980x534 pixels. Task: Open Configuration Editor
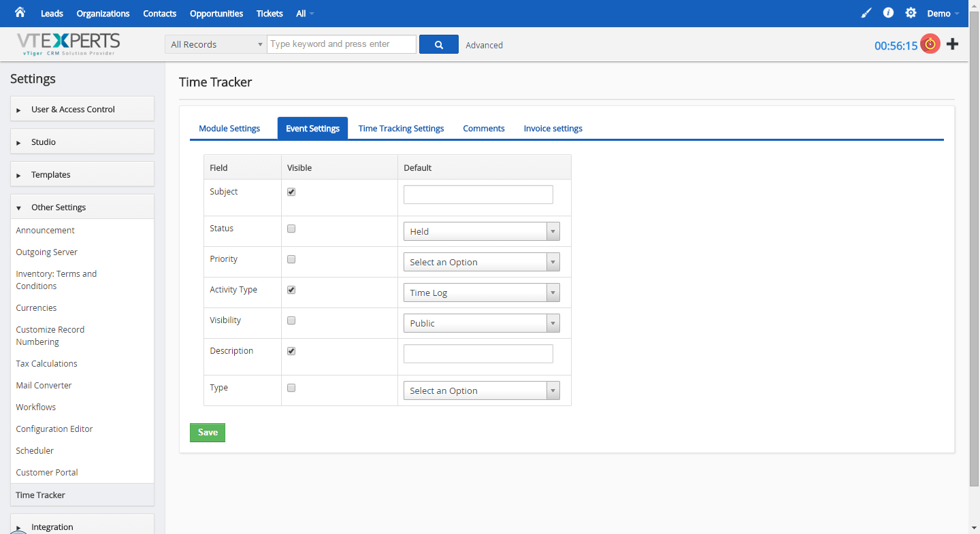coord(54,429)
